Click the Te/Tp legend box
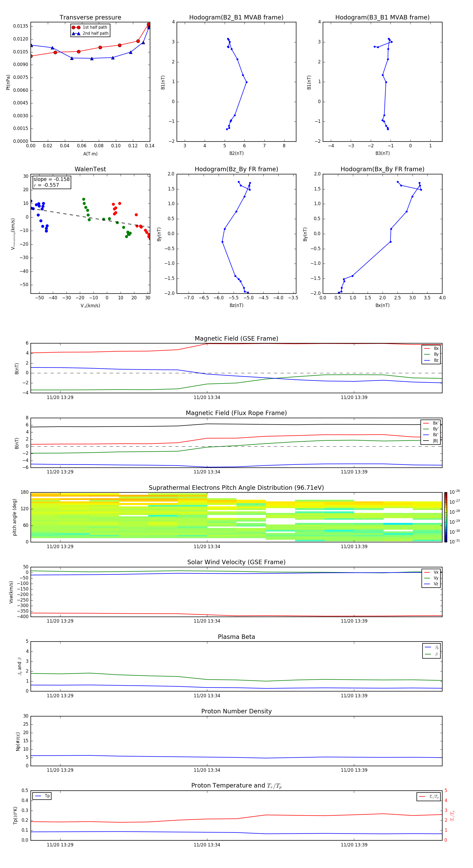Screen dimensions: 473x868 tap(428, 796)
